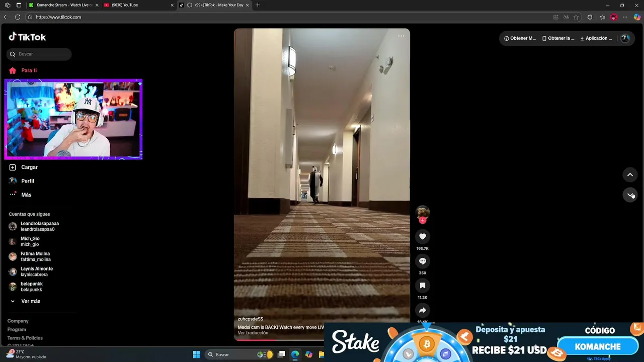Open the Perfil page
The width and height of the screenshot is (644, 362).
coord(22,181)
